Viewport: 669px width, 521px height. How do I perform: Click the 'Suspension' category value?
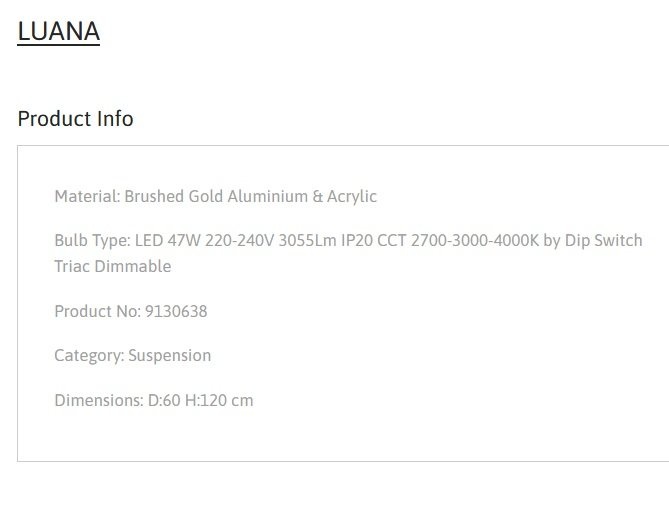(x=170, y=356)
